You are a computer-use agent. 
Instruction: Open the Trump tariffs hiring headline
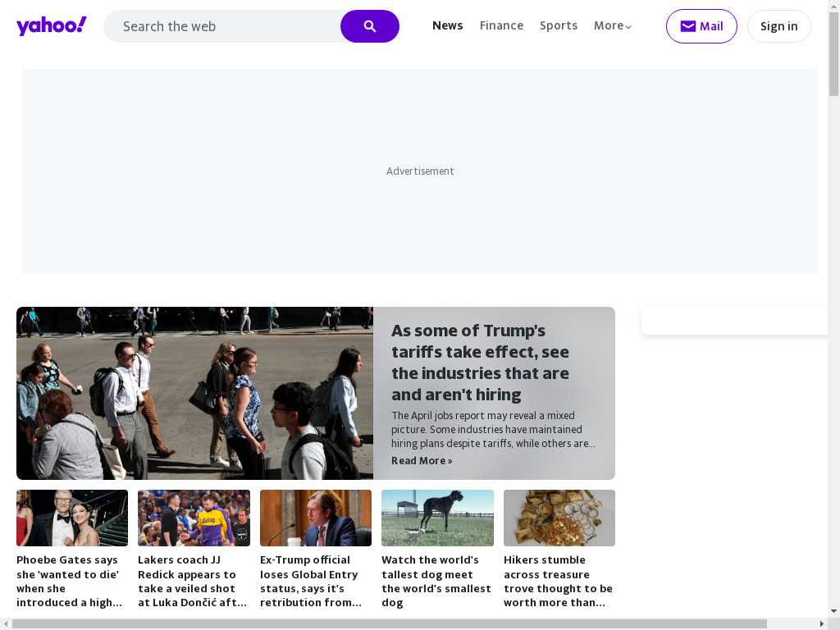coord(480,363)
